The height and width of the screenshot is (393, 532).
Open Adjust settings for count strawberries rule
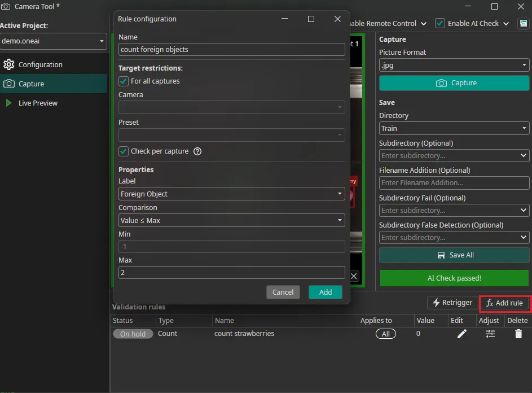tap(490, 334)
